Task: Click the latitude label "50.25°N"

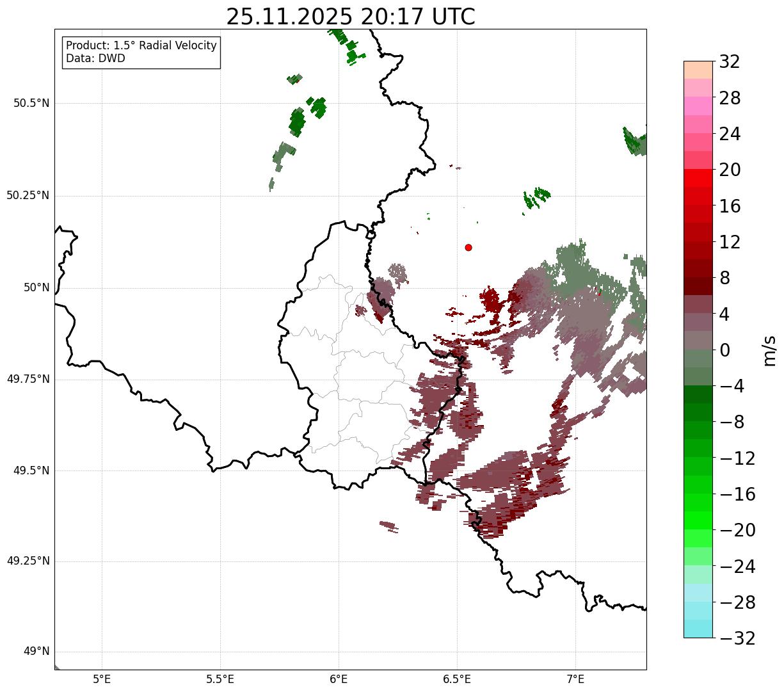Action: pos(28,195)
